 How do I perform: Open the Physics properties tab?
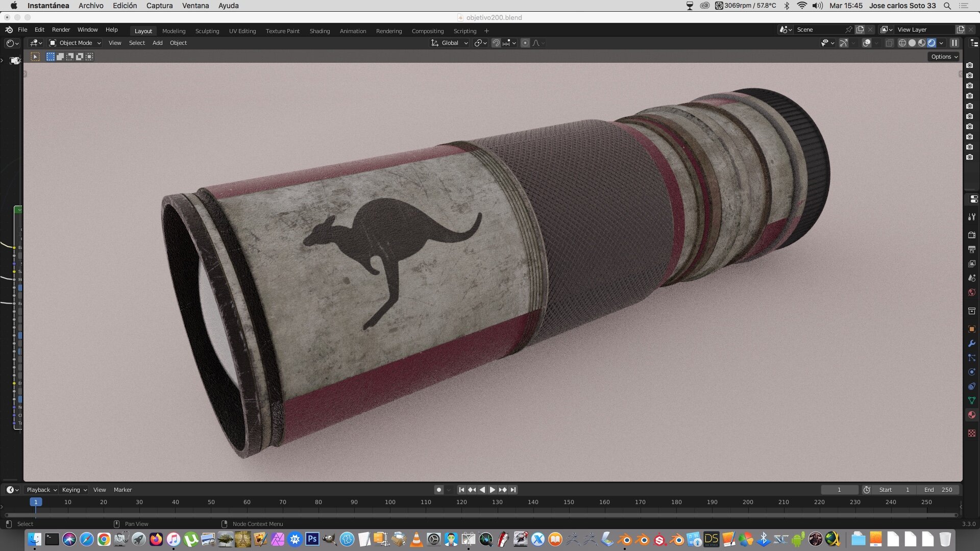click(x=972, y=372)
